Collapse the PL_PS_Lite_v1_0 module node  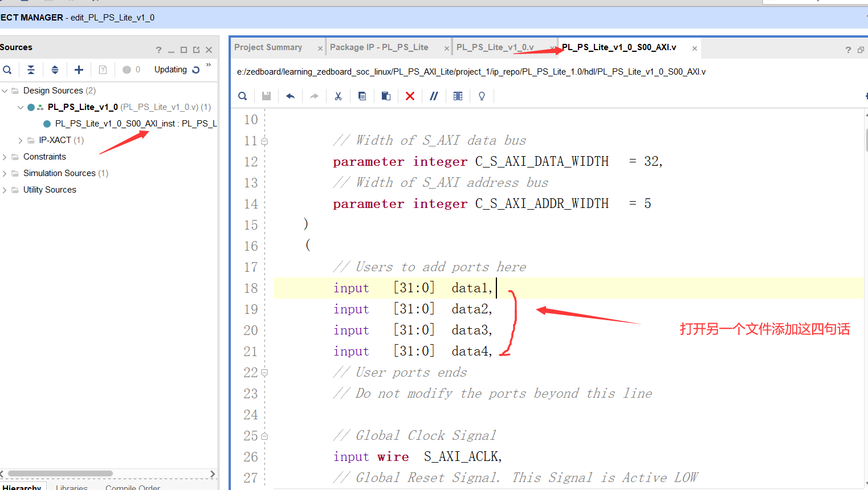(21, 107)
